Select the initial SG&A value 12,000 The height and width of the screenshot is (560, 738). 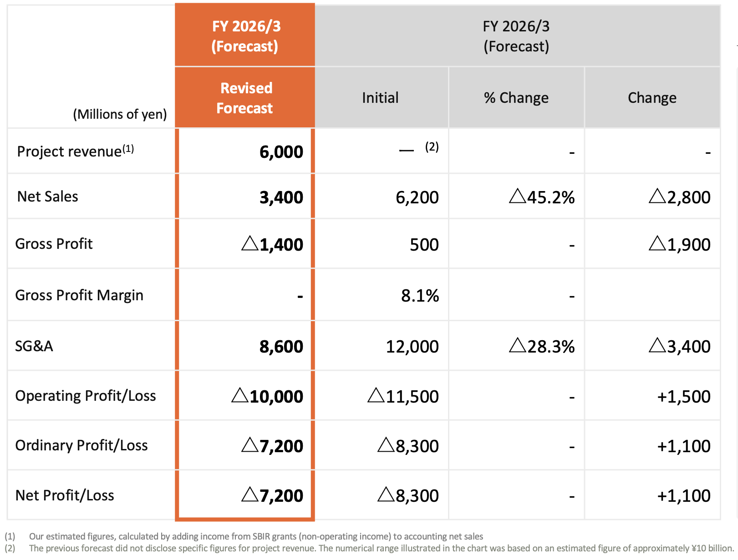[412, 347]
